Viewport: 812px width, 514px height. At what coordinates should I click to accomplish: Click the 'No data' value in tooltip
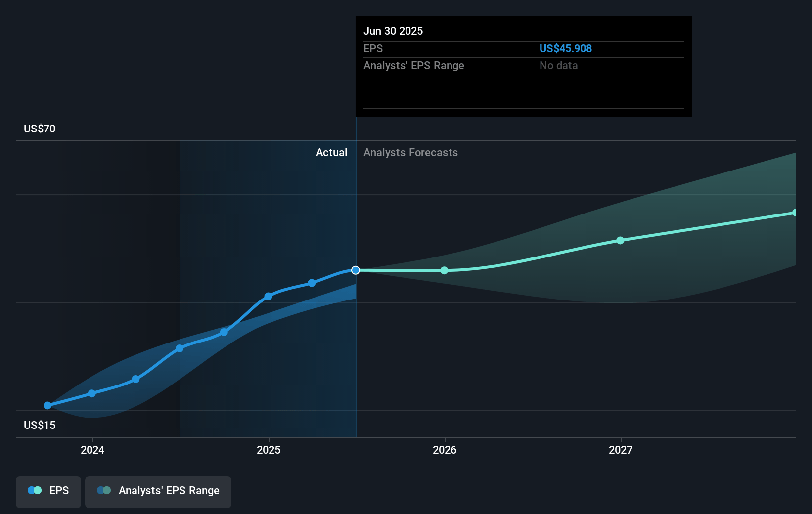[x=558, y=65]
